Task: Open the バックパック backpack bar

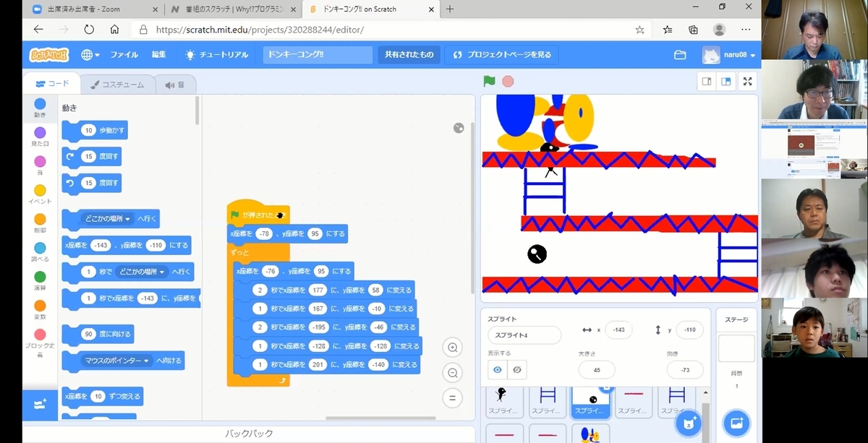Action: [x=250, y=434]
